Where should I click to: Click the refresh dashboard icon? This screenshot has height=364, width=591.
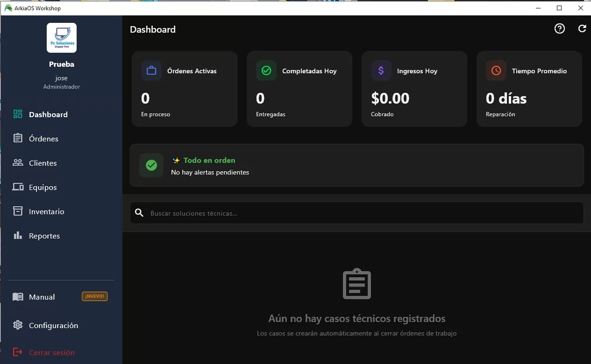[x=582, y=29]
